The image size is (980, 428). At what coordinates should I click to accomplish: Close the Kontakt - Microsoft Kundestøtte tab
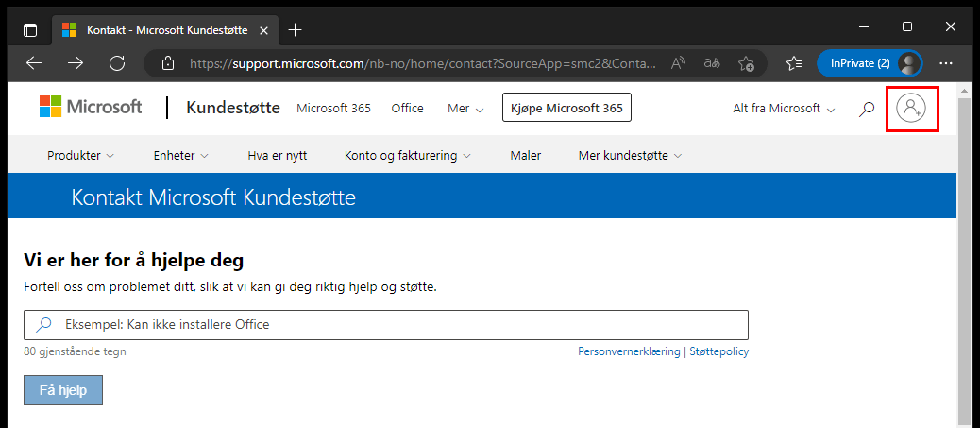(x=263, y=30)
